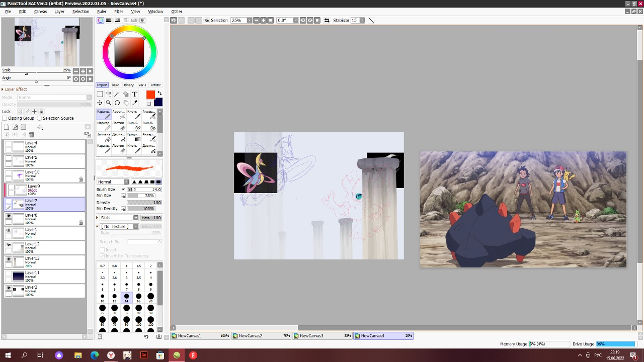The height and width of the screenshot is (362, 644).
Task: Toggle Selection visibility eye in toolbar
Action: coord(207,20)
